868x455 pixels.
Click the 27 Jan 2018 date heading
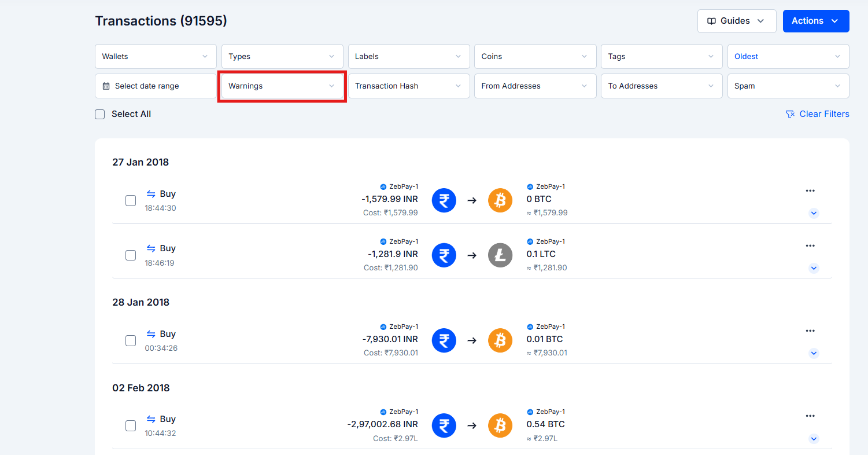click(x=141, y=162)
